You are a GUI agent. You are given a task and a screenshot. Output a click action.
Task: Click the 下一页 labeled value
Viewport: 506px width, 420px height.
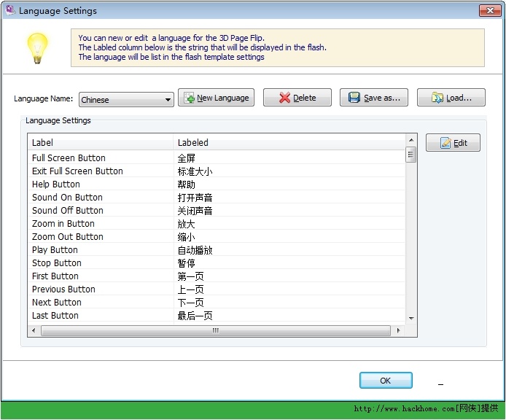[x=191, y=303]
